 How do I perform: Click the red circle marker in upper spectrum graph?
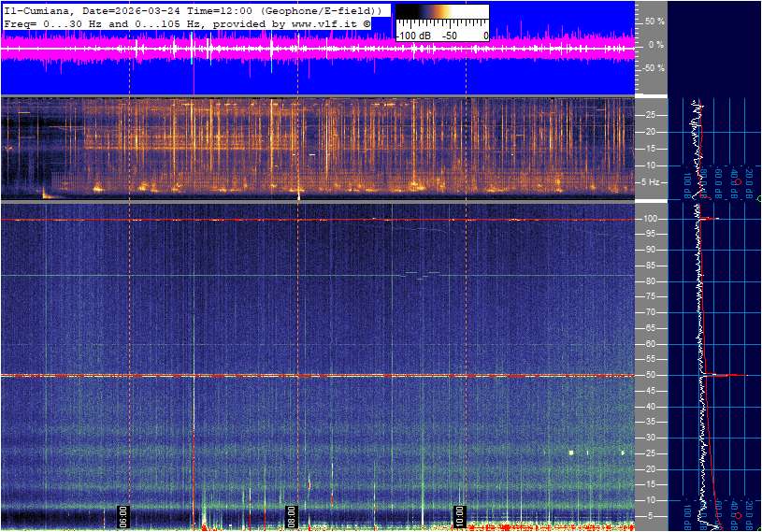point(737,182)
